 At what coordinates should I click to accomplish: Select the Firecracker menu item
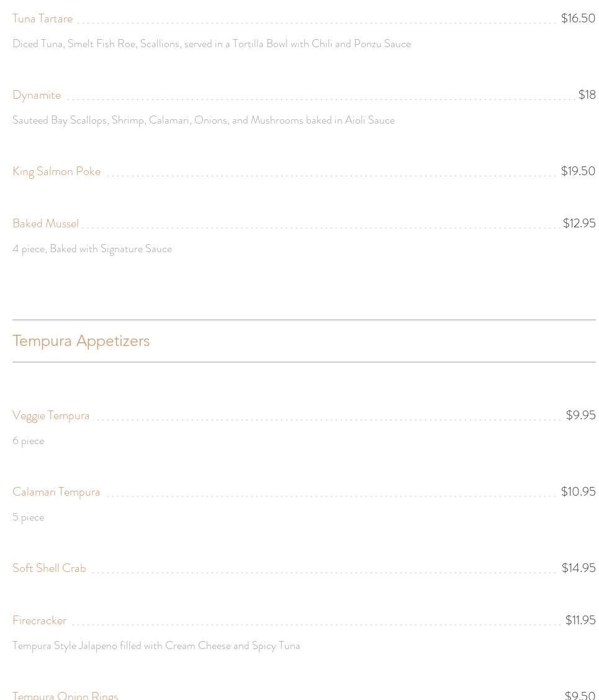(39, 620)
